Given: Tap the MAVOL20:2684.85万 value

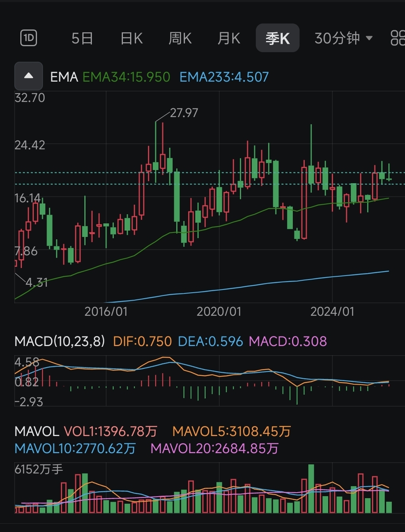Looking at the screenshot, I should pos(214,449).
